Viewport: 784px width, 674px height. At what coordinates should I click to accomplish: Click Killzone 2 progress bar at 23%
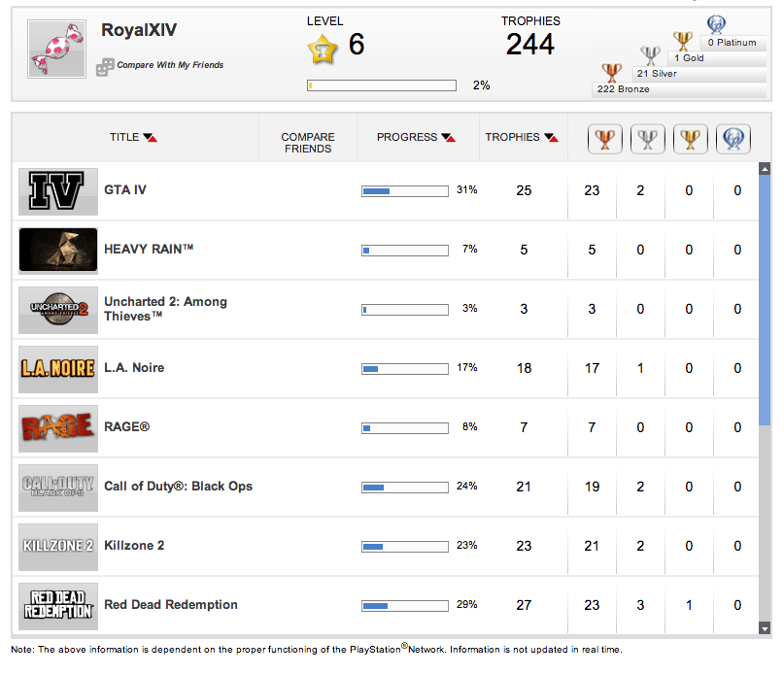click(405, 547)
